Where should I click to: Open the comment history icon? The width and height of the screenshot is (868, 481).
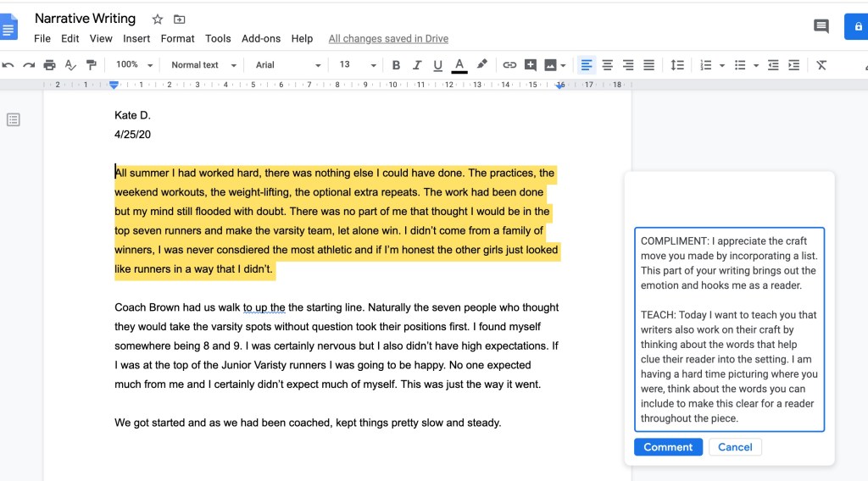(821, 26)
